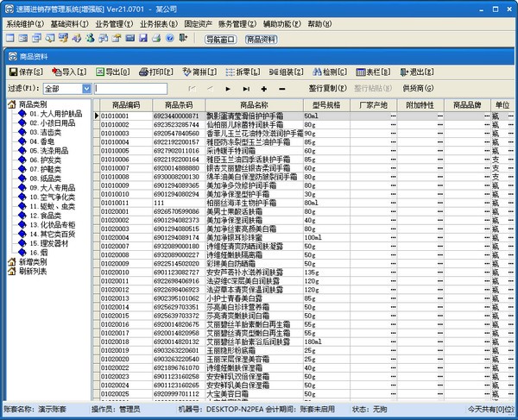Switch to the 导航窗口 tab
Viewport: 518px width, 420px height.
click(x=220, y=40)
